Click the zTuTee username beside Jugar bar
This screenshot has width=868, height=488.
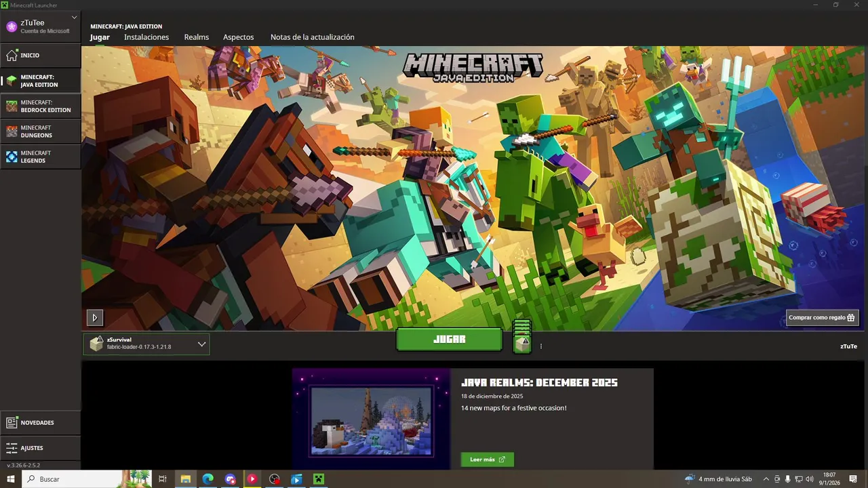(848, 346)
